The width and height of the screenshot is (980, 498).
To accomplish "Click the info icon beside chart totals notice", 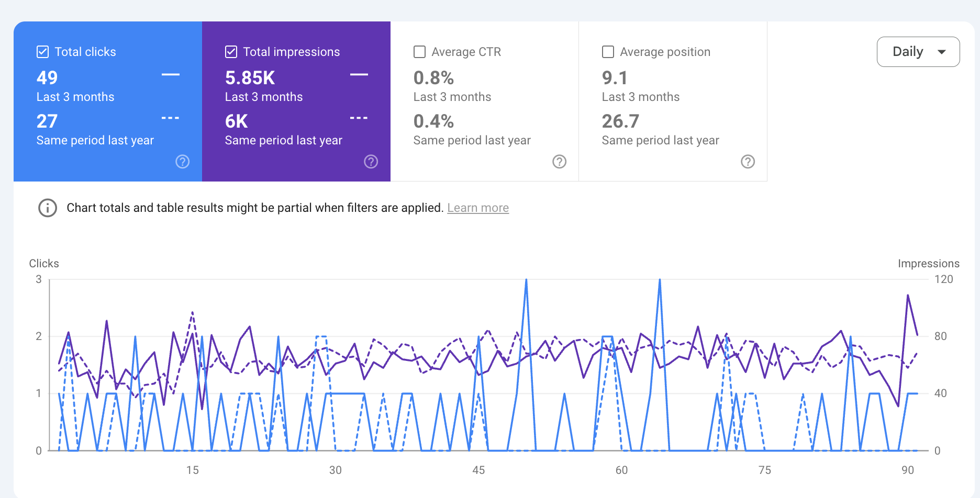I will [x=48, y=208].
